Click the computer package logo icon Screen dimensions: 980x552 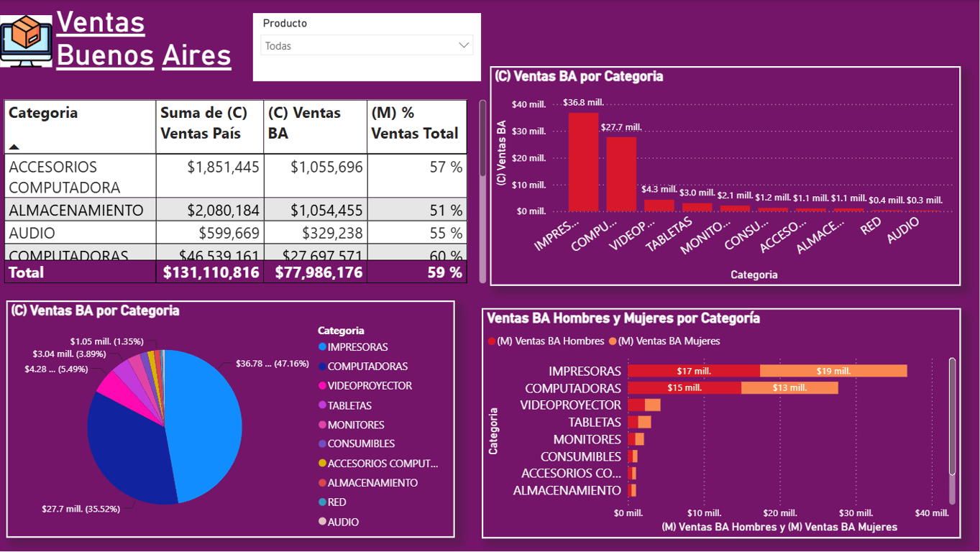27,41
